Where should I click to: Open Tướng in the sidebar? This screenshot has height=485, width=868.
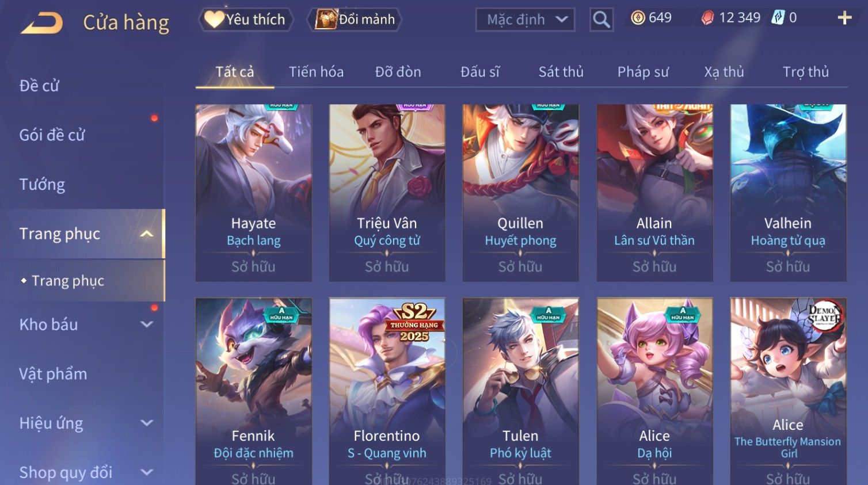42,185
